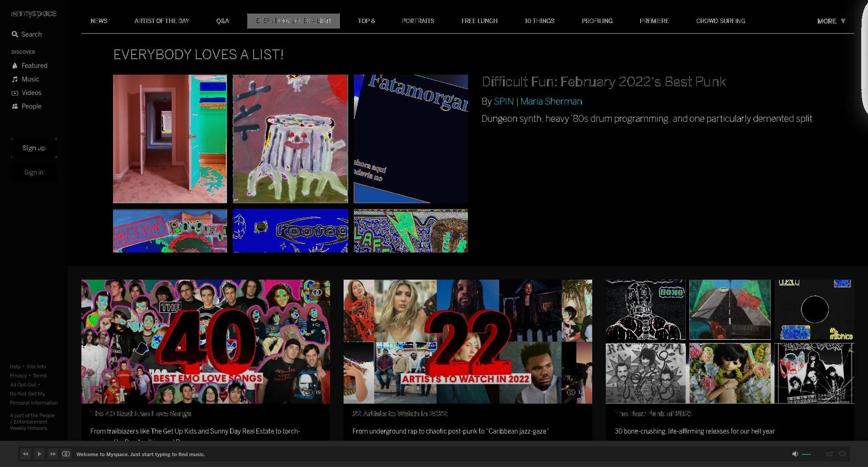Open Maria Sherman author link
Screen dimensions: 868x467
tap(551, 101)
